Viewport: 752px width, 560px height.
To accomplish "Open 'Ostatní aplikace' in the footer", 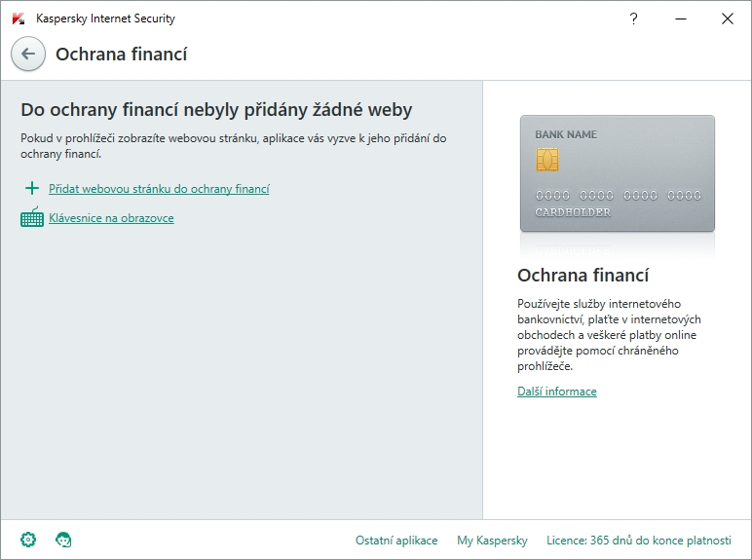I will 396,541.
